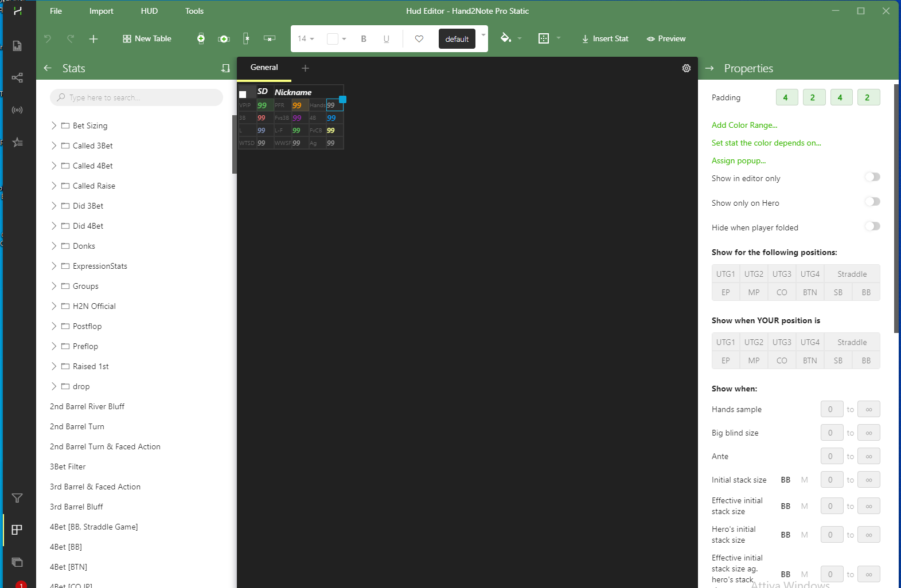Open the font size 14 dropdown
Image resolution: width=901 pixels, height=588 pixels.
tap(306, 39)
